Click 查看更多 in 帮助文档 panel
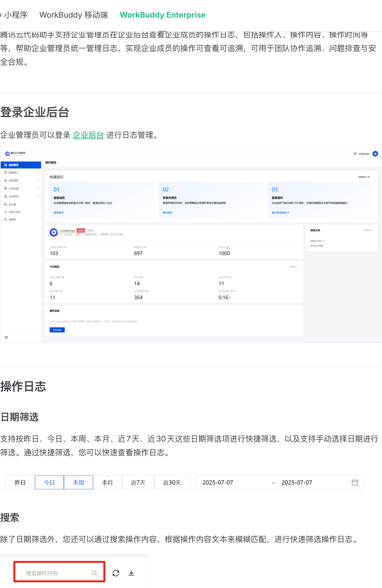The height and width of the screenshot is (588, 382). click(x=367, y=230)
